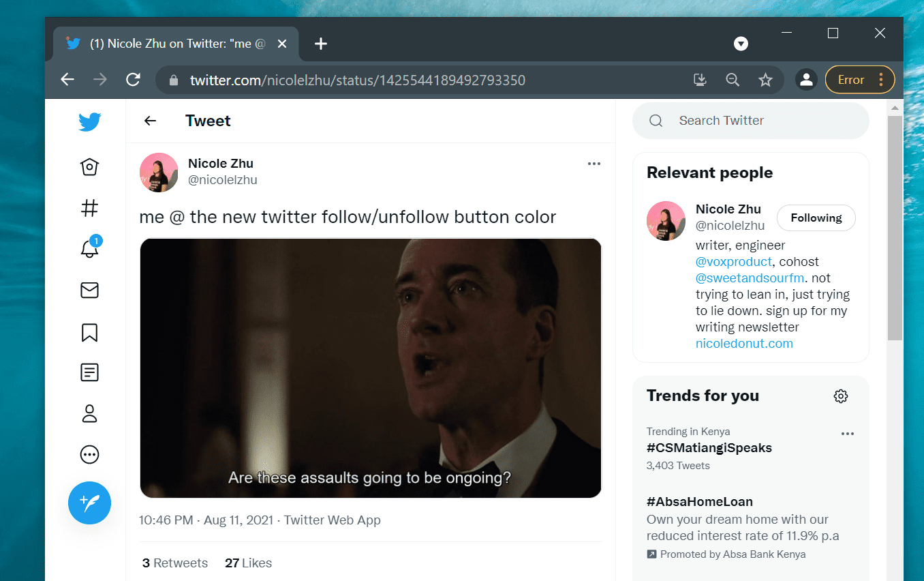Click the tweet text about follow/unfollow button color
The image size is (924, 581).
[x=348, y=218]
